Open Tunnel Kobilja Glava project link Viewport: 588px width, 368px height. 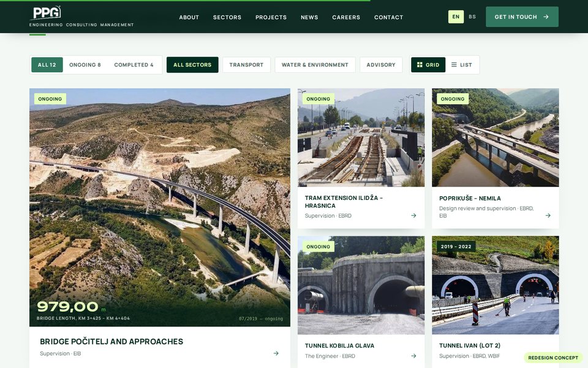[x=340, y=345]
